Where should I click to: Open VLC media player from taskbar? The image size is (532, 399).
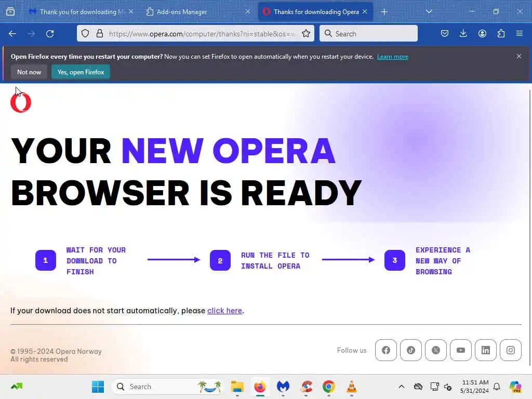[x=352, y=387]
